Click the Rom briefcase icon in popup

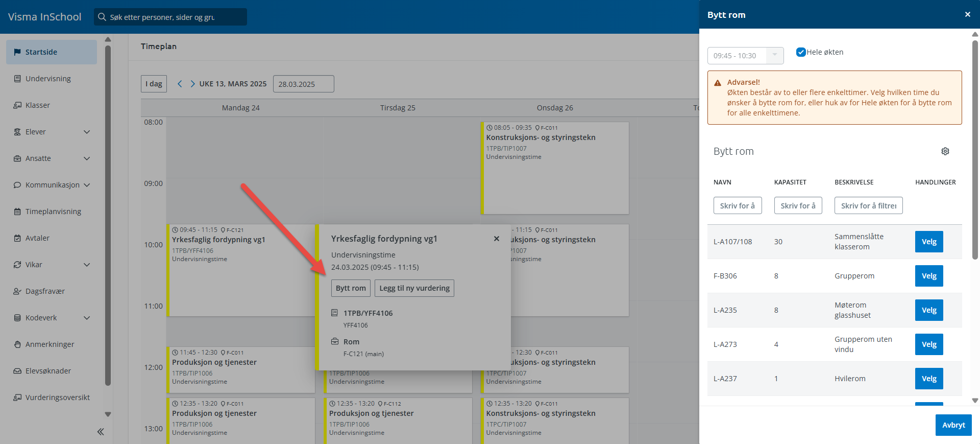tap(335, 341)
